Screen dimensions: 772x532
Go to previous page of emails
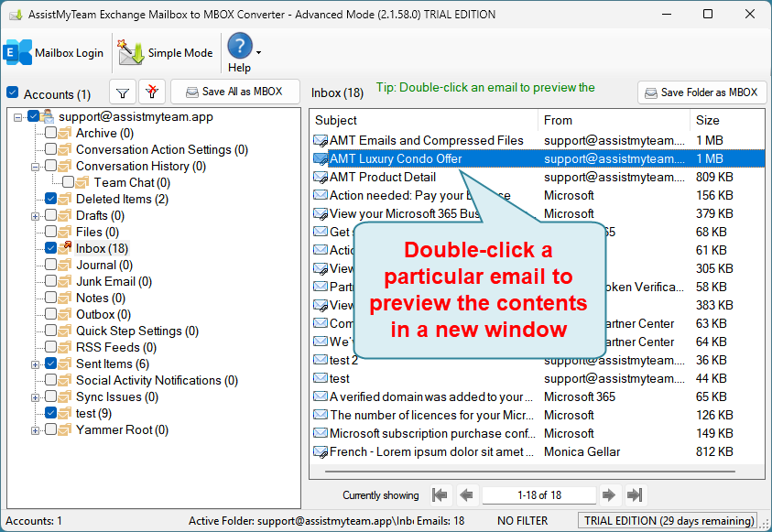point(466,495)
